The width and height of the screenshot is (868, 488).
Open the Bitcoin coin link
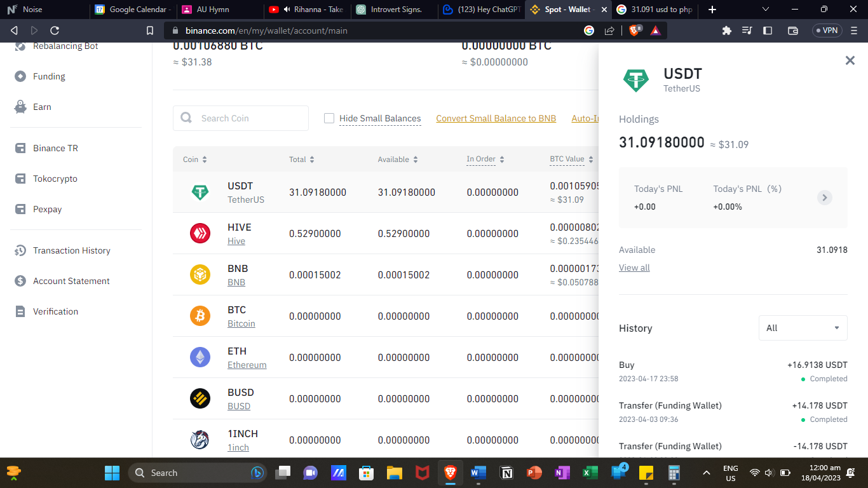[241, 324]
